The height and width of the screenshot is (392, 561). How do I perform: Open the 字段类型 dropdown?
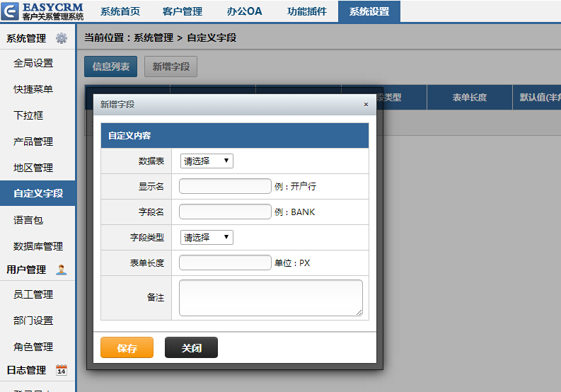pyautogui.click(x=207, y=237)
